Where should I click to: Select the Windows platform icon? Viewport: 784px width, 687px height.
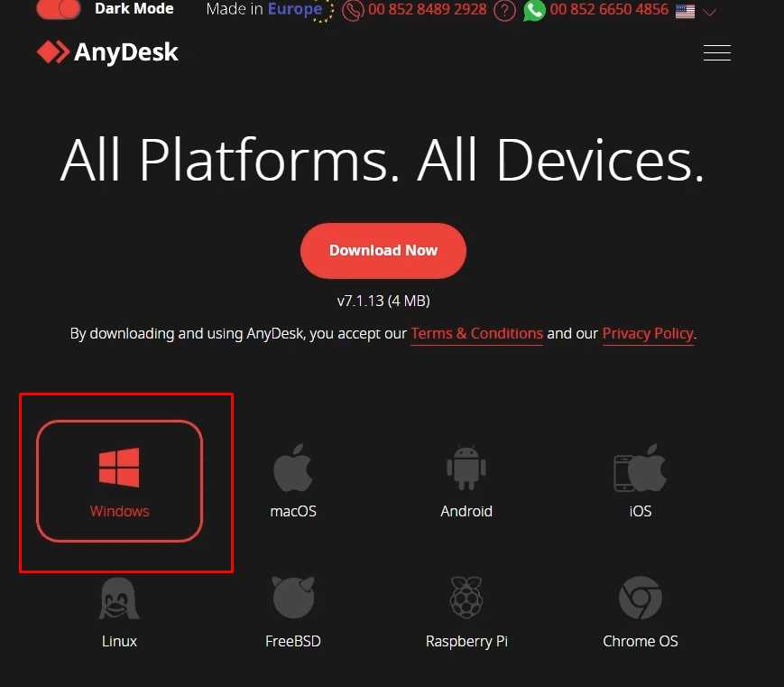pos(119,468)
